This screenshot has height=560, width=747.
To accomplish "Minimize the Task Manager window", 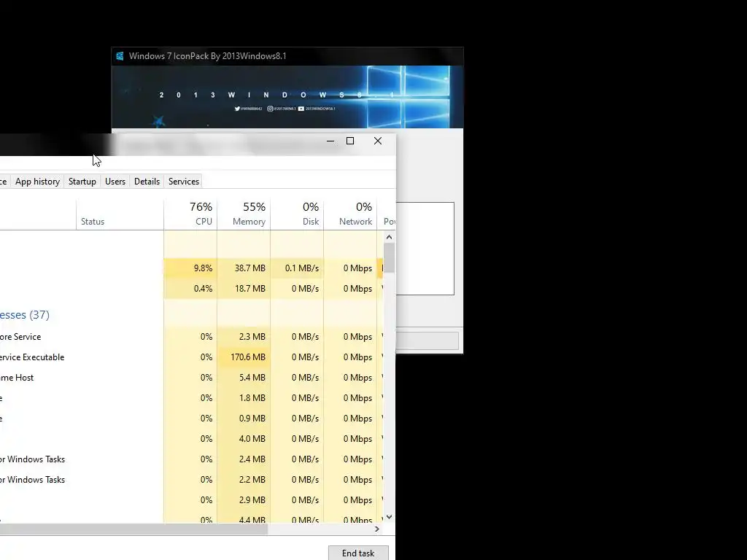I will coord(330,141).
